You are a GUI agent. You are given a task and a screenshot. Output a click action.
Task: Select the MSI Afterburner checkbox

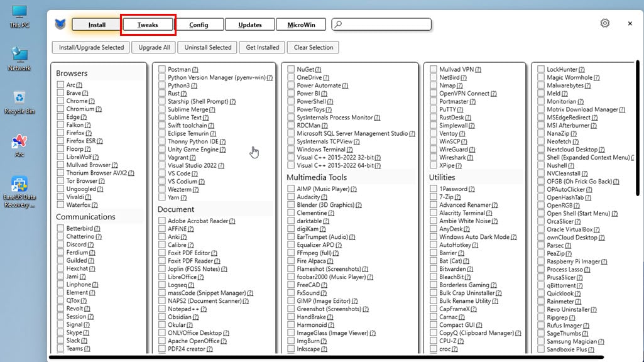tap(541, 125)
